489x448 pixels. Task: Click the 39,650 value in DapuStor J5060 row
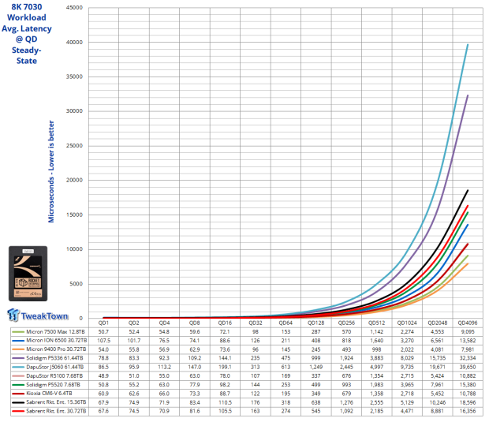click(x=468, y=367)
